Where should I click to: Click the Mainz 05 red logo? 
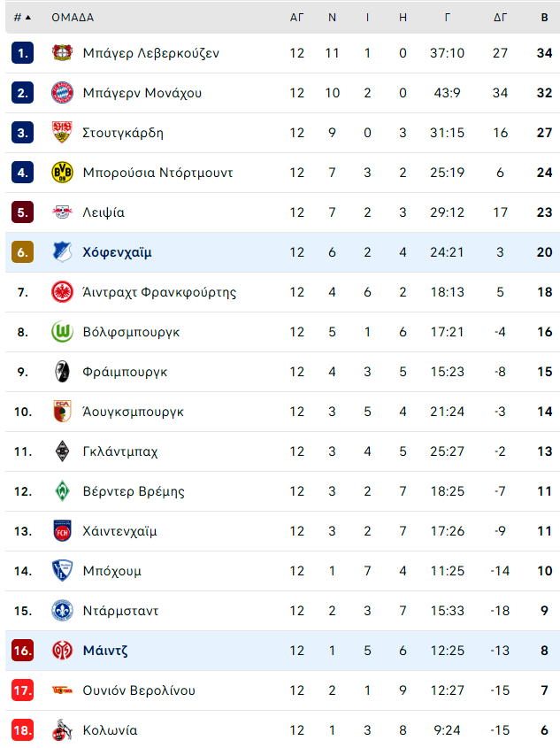pyautogui.click(x=62, y=651)
